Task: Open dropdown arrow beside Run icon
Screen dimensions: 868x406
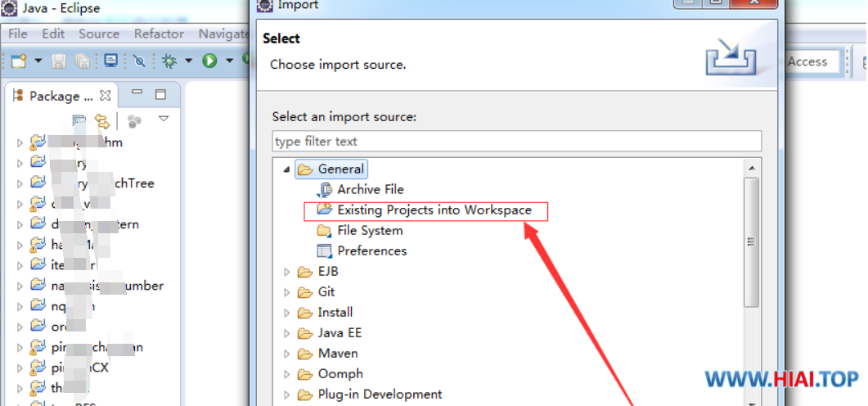Action: pyautogui.click(x=229, y=61)
